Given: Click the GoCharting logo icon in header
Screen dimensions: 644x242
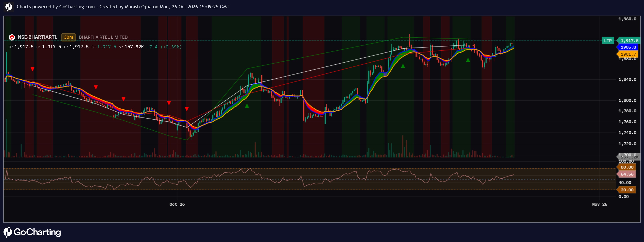Looking at the screenshot, I should click(9, 7).
